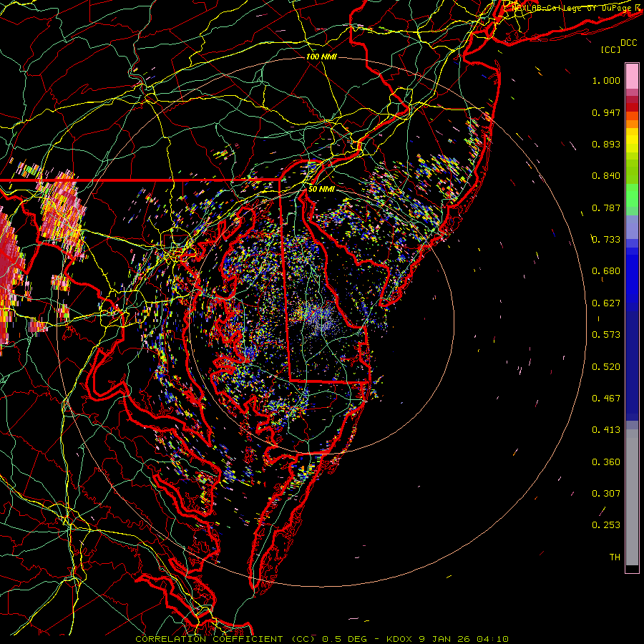Click the 50 NMI range ring label
This screenshot has width=644, height=644.
(x=321, y=189)
